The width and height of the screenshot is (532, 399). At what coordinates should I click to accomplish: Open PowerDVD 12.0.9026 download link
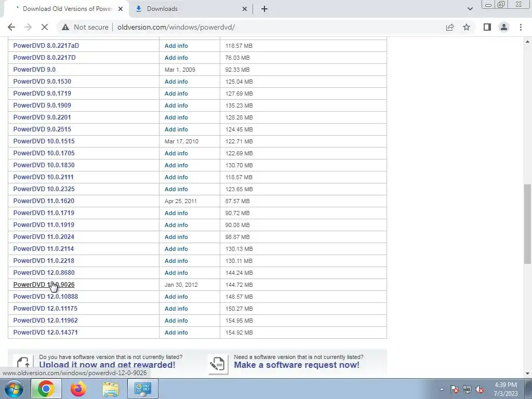[x=44, y=285]
